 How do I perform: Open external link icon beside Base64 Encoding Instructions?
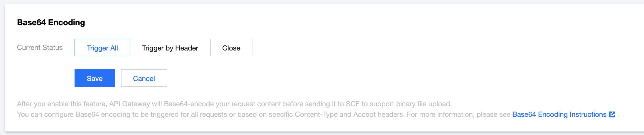pyautogui.click(x=612, y=114)
